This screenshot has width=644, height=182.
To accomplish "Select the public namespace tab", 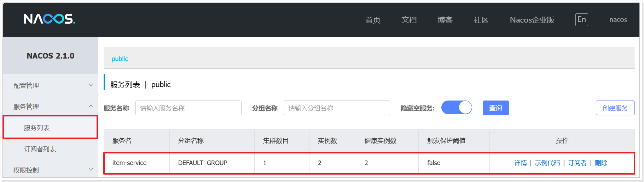I will coord(120,59).
